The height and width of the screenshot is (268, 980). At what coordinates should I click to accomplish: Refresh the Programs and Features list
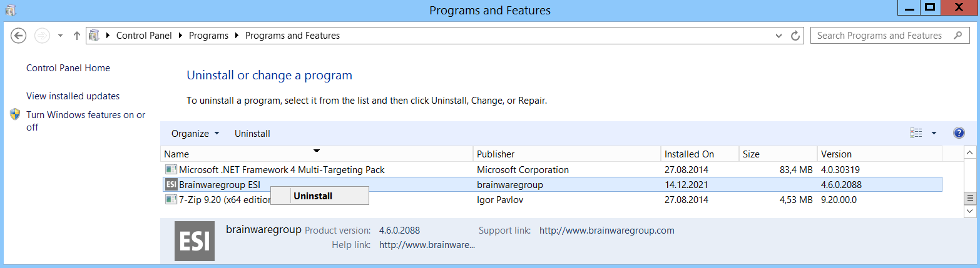click(x=795, y=36)
